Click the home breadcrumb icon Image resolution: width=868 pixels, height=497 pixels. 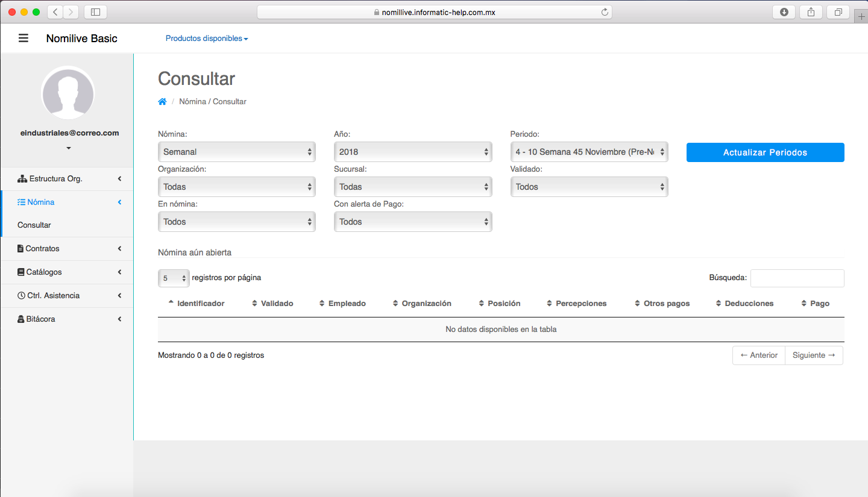162,102
